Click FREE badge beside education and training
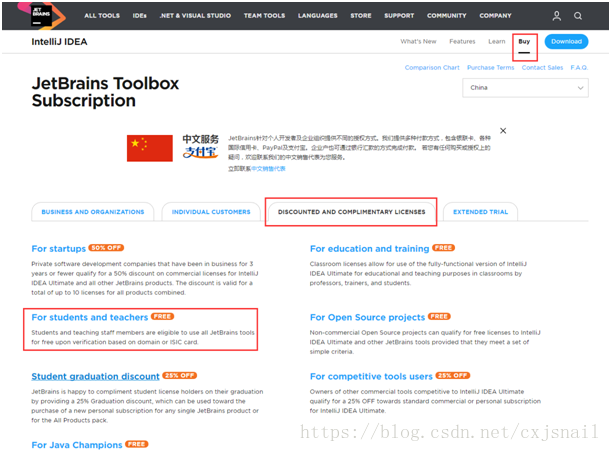611x452 pixels. tap(443, 248)
